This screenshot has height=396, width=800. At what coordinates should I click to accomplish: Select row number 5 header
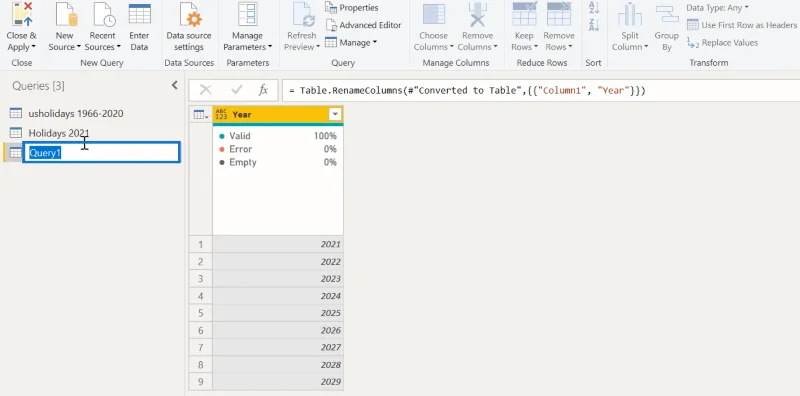pyautogui.click(x=201, y=313)
